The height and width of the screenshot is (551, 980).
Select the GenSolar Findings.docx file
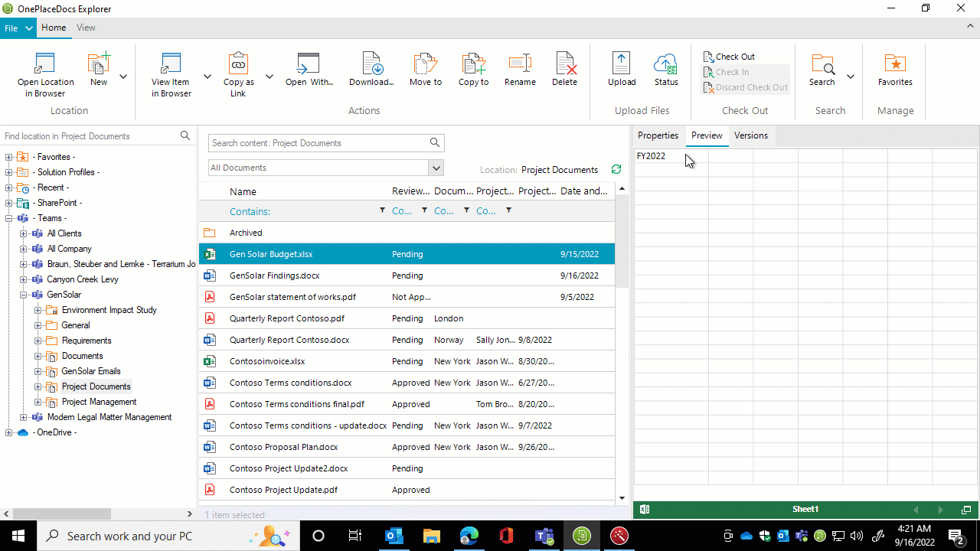click(x=407, y=275)
